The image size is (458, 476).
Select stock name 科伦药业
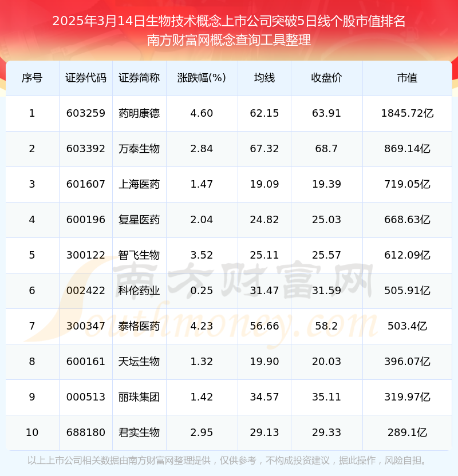pos(139,291)
